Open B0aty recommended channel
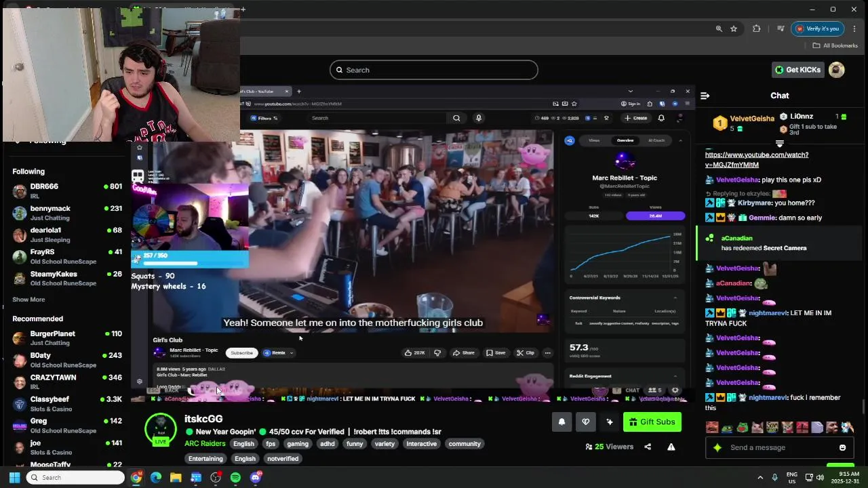 pyautogui.click(x=68, y=359)
